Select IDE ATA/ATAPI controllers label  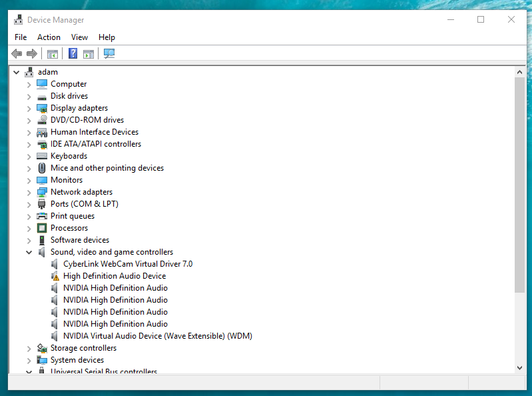(96, 144)
